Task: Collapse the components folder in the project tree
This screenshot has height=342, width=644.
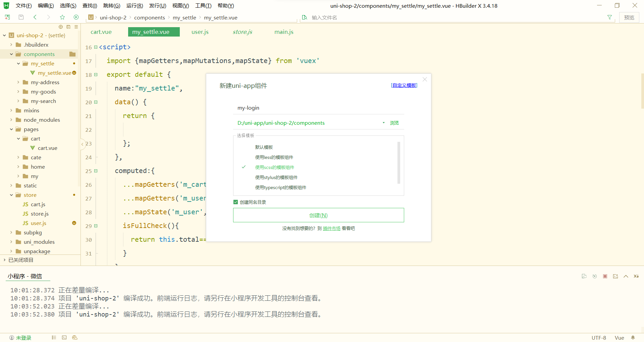Action: point(12,54)
